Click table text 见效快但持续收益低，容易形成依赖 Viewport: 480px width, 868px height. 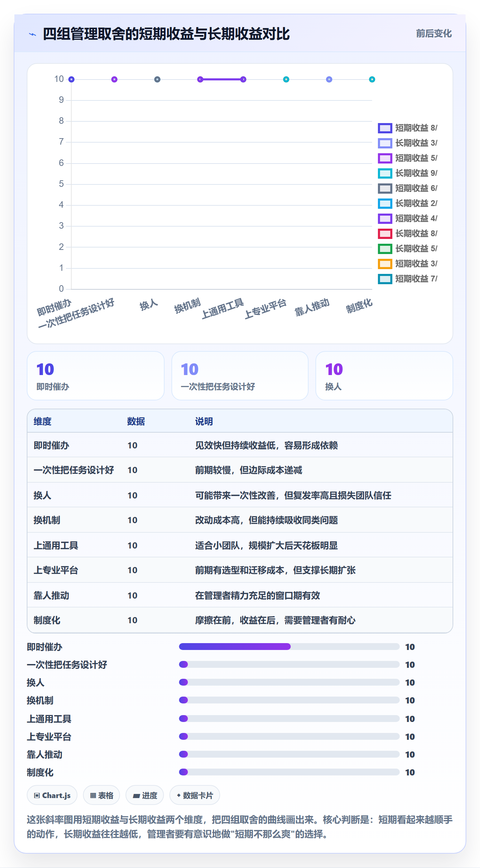point(266,445)
